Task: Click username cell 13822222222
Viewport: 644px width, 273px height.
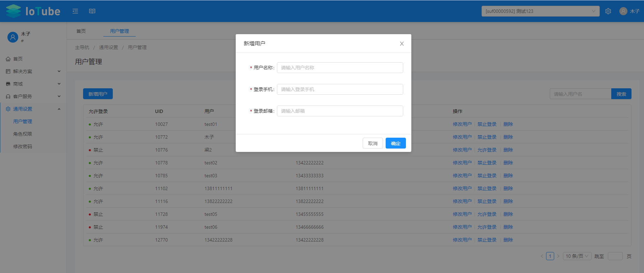Action: (218, 201)
